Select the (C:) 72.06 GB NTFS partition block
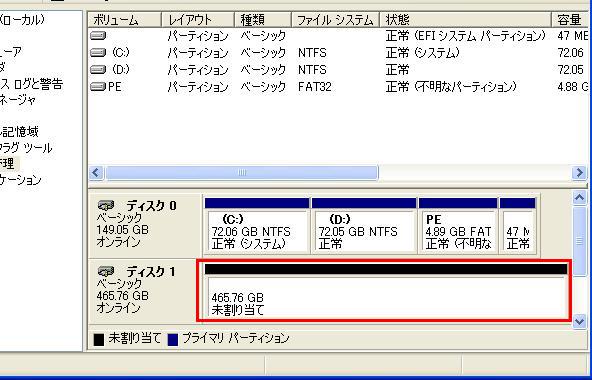Screen dimensions: 592x380 (x=257, y=227)
